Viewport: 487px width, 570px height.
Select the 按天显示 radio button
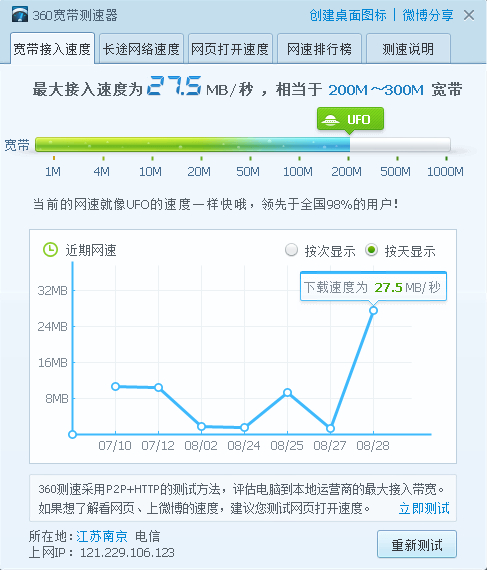[x=371, y=250]
